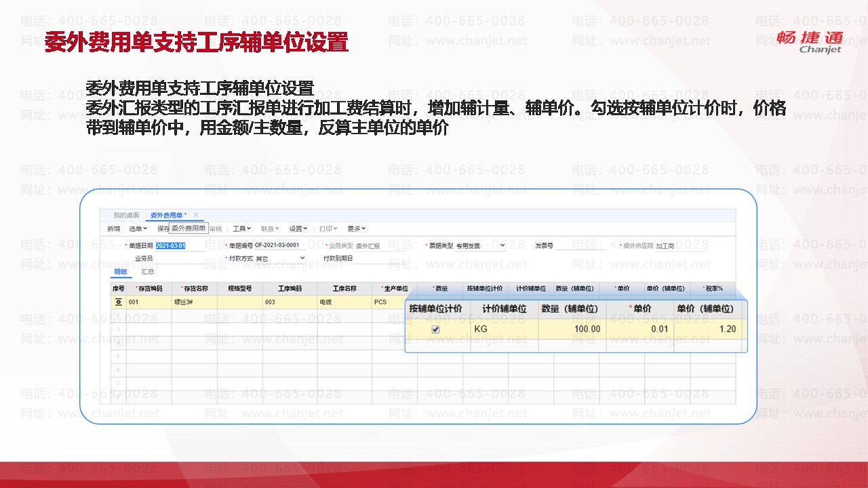868x488 pixels.
Task: Select the 工序编码 cell 003
Action: click(x=290, y=302)
